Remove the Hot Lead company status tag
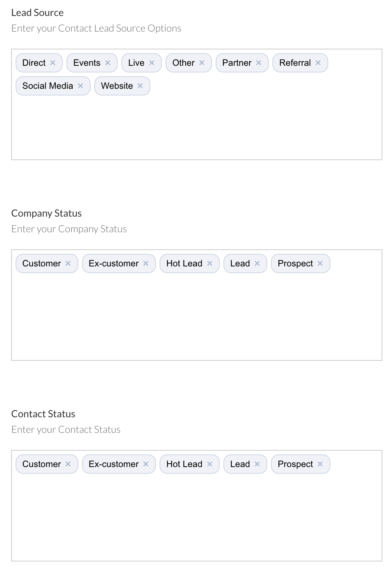 210,263
